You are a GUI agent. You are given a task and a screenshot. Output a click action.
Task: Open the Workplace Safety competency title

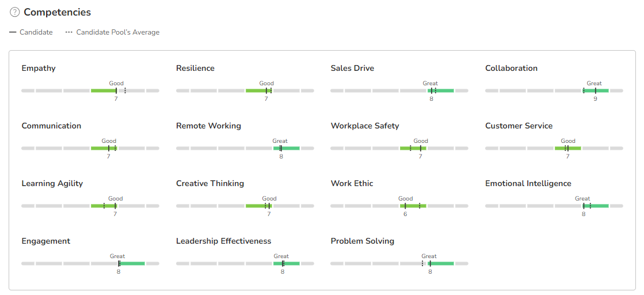364,126
